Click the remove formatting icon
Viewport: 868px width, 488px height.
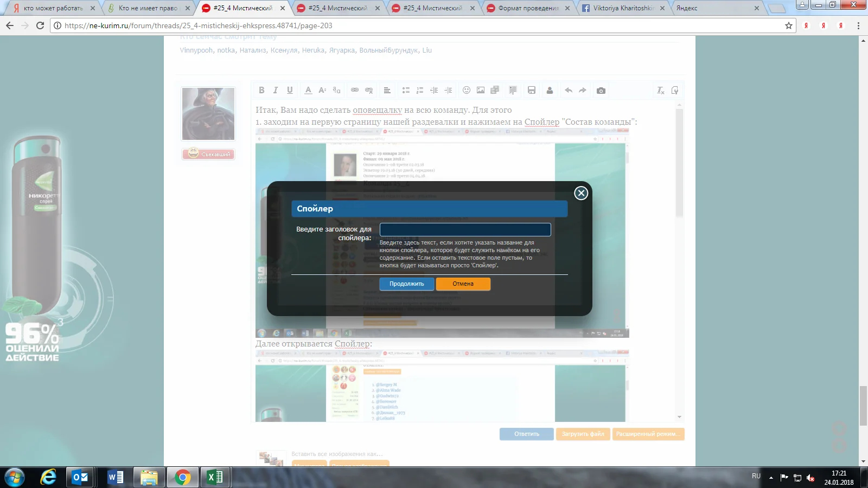coord(660,91)
